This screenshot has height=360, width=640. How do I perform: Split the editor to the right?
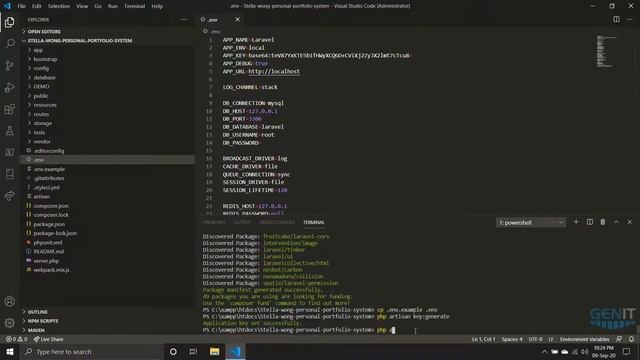(616, 19)
